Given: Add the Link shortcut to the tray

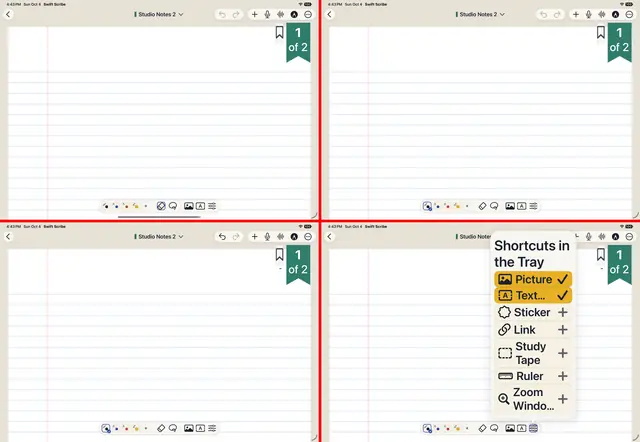Looking at the screenshot, I should [x=533, y=330].
